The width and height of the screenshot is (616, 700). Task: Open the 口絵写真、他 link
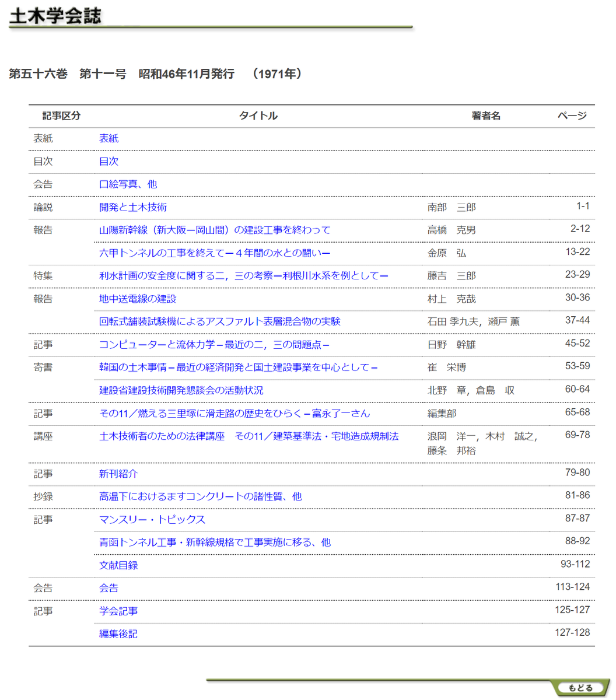128,184
